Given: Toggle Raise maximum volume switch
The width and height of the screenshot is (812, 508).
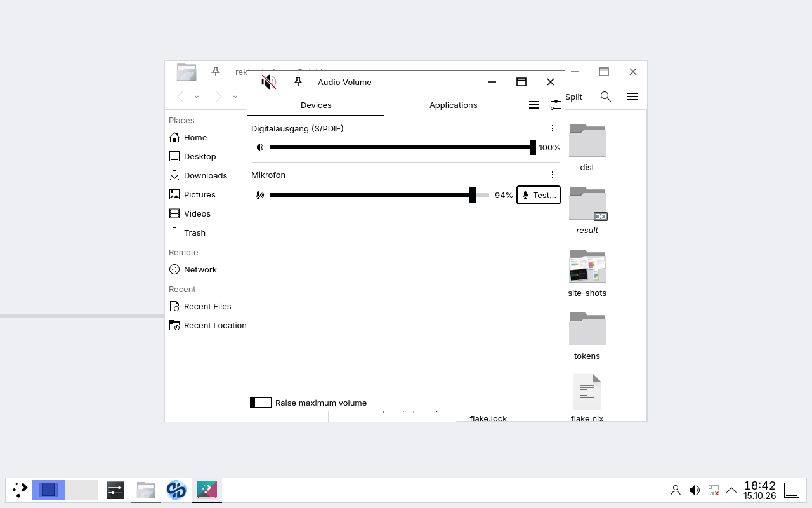Looking at the screenshot, I should pos(261,403).
